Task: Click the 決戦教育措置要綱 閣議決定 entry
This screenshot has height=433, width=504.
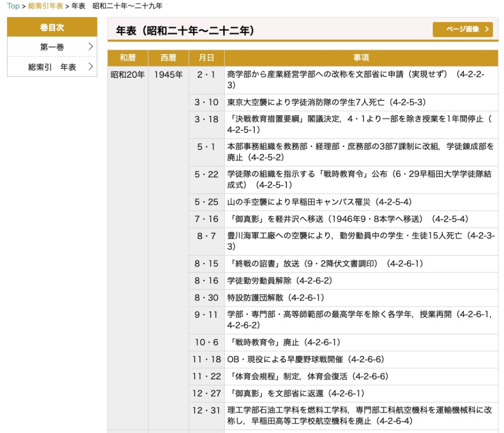Action: (x=361, y=124)
